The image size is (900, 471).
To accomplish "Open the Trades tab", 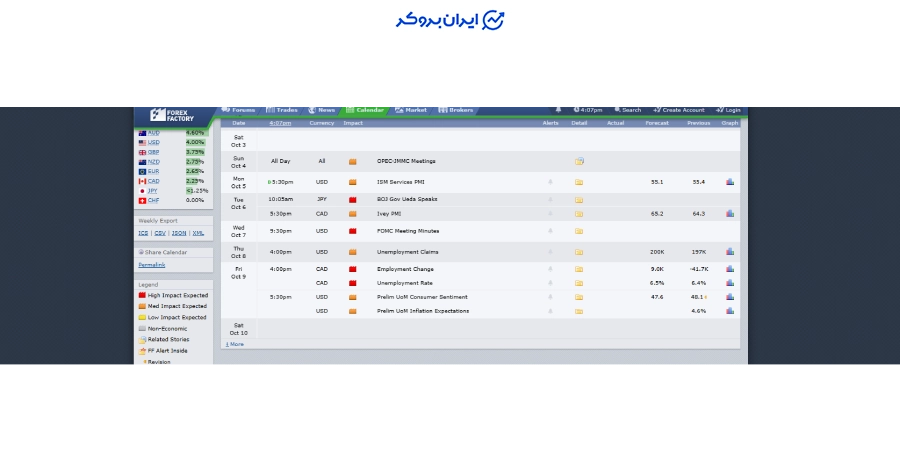I will [x=282, y=110].
